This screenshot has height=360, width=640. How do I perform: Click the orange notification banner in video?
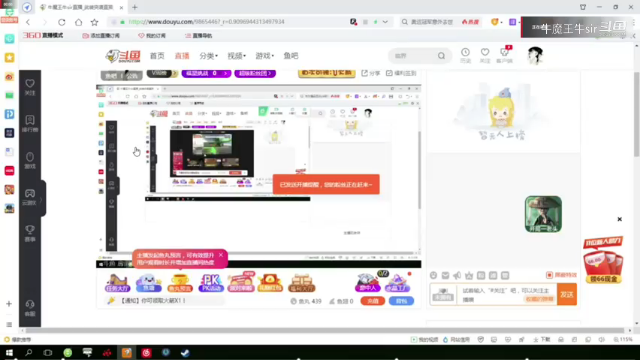coord(326,184)
